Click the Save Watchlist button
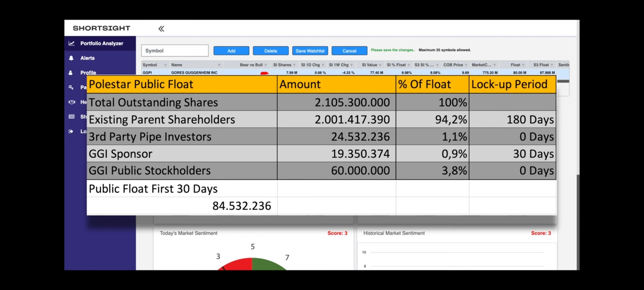The width and height of the screenshot is (644, 290). (x=310, y=51)
